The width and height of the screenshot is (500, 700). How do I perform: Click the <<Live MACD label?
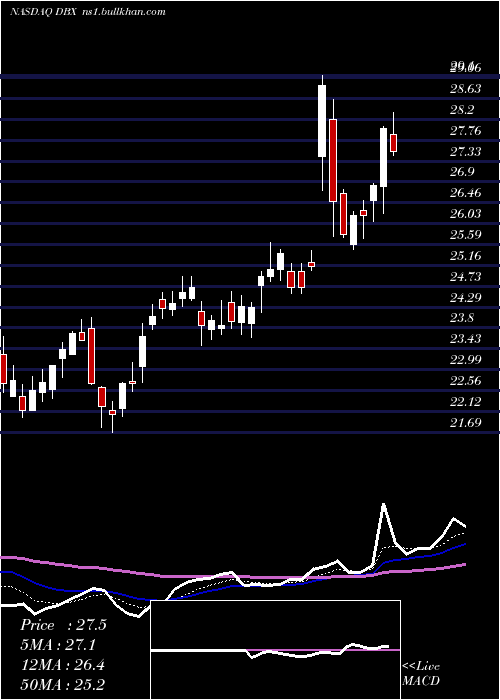(x=421, y=674)
